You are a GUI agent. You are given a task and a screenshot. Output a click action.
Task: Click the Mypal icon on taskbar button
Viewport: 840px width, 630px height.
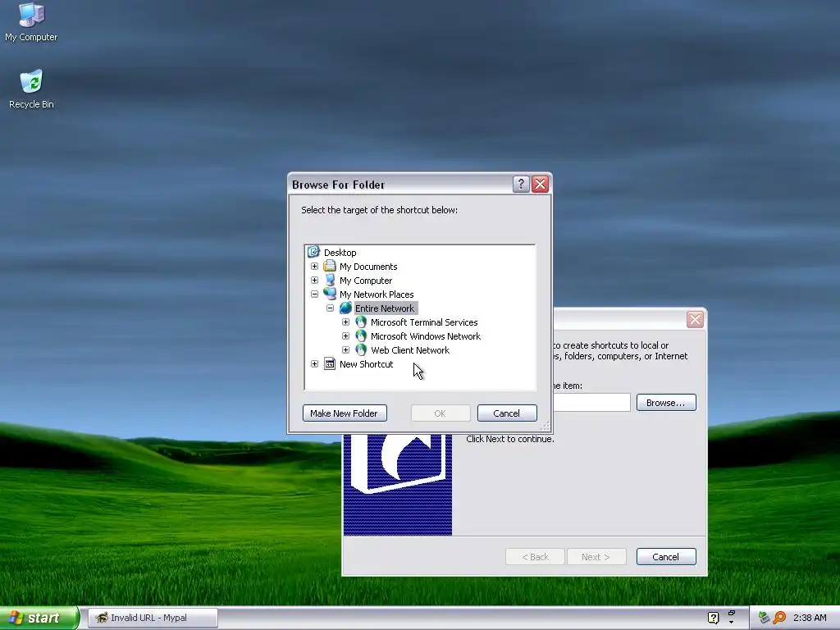(x=101, y=618)
